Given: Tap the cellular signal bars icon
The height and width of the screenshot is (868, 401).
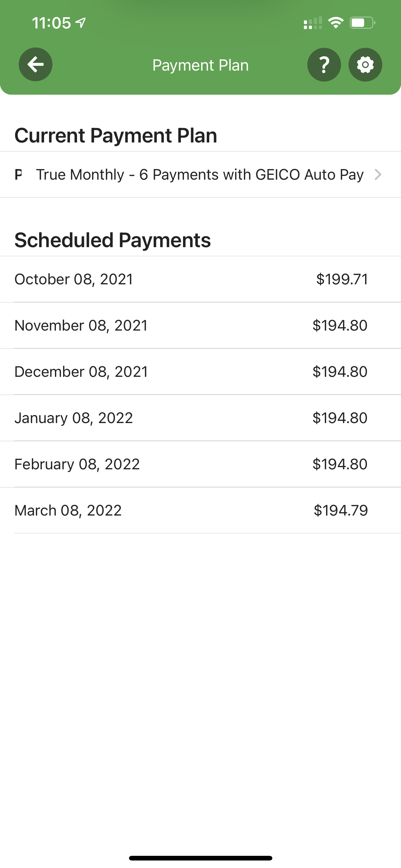Looking at the screenshot, I should coord(313,23).
